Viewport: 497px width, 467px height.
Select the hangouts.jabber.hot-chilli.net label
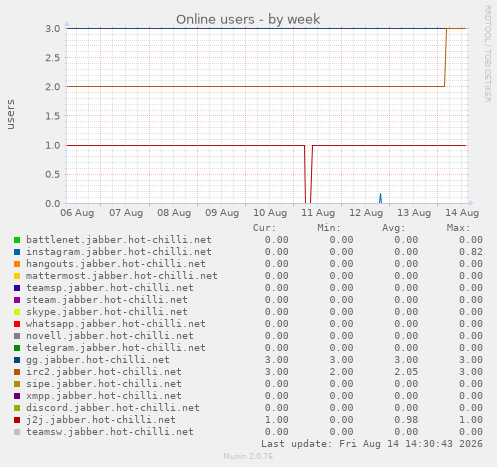coord(116,264)
